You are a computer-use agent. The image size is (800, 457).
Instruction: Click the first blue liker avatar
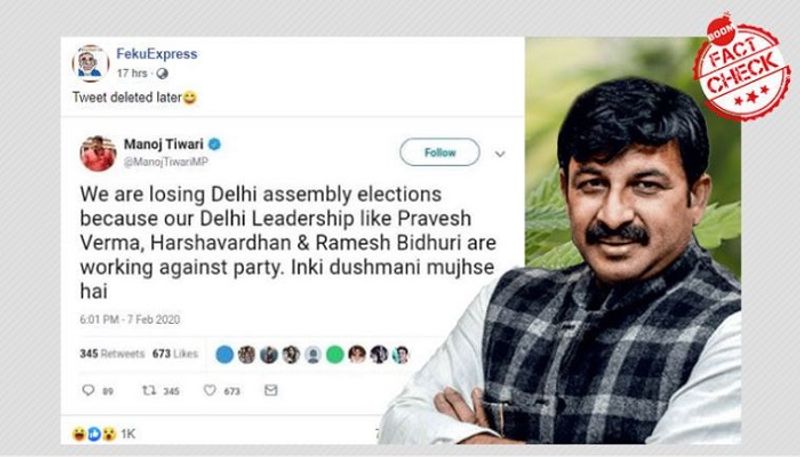(x=224, y=354)
